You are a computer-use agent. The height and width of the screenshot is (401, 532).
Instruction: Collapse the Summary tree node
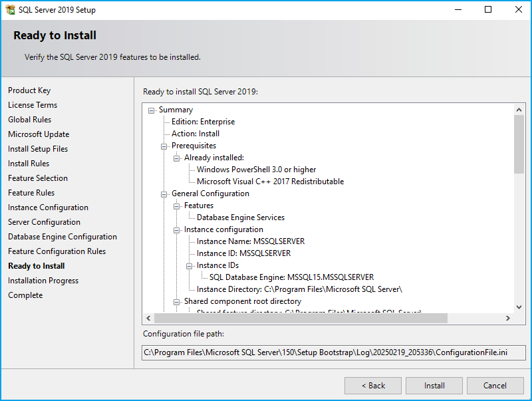[x=152, y=110]
